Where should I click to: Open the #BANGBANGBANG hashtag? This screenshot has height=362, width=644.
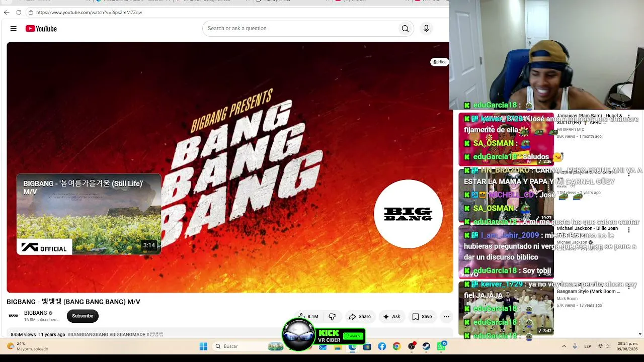click(x=88, y=334)
